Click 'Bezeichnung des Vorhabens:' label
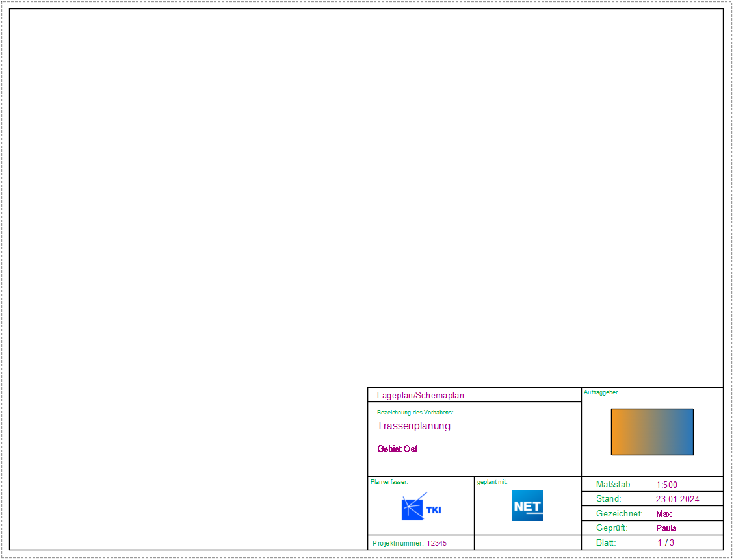The image size is (734, 560). pos(415,413)
